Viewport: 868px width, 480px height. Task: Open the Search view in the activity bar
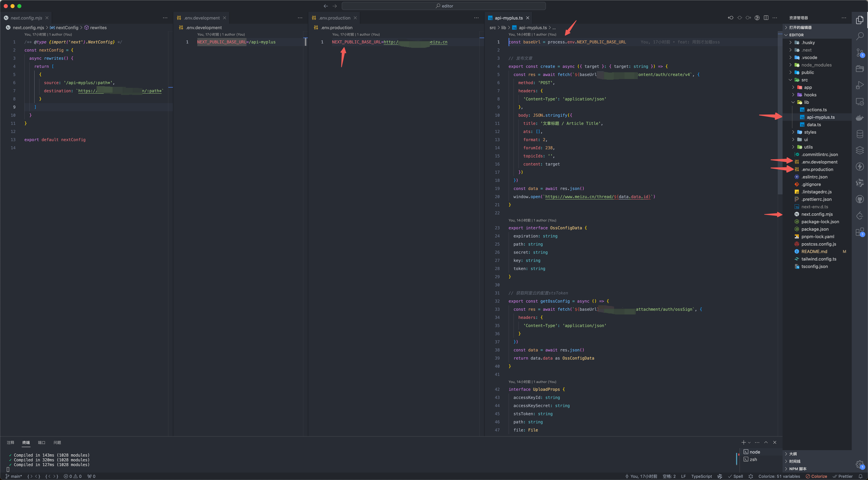(860, 36)
